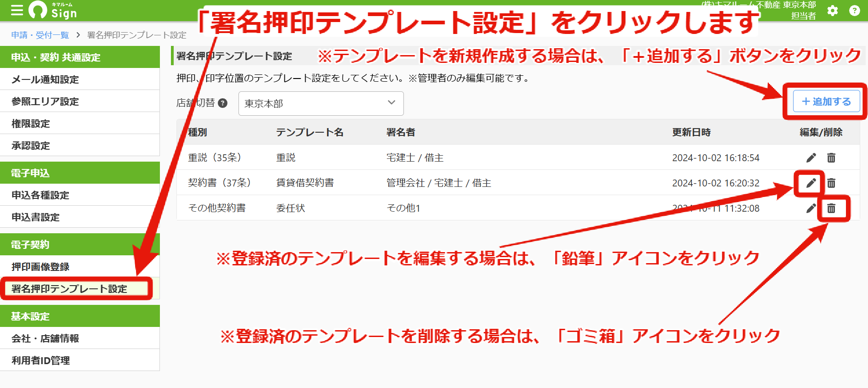
Task: Go to 申請・受付一覧 breadcrumb link
Action: (x=40, y=35)
